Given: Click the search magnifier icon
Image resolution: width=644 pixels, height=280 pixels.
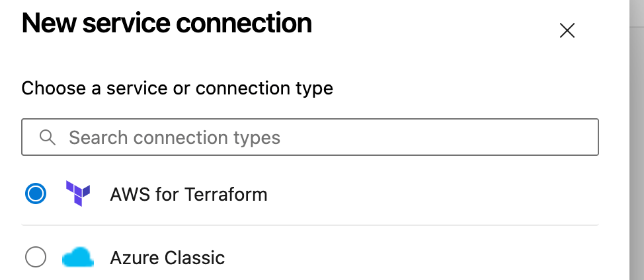Looking at the screenshot, I should [47, 137].
